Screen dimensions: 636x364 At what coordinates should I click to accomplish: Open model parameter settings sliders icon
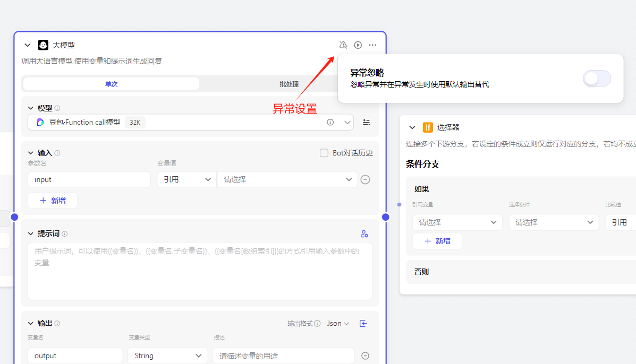[x=366, y=122]
